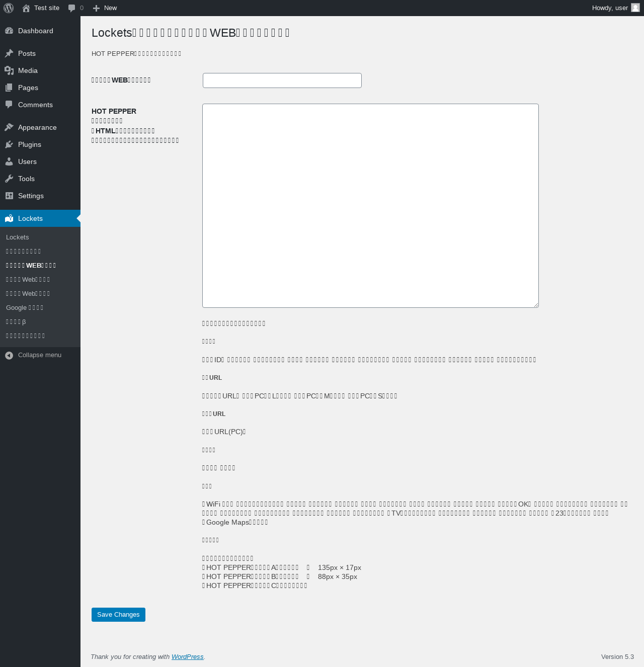Open Comments via sidebar speech bubble icon

pyautogui.click(x=9, y=105)
